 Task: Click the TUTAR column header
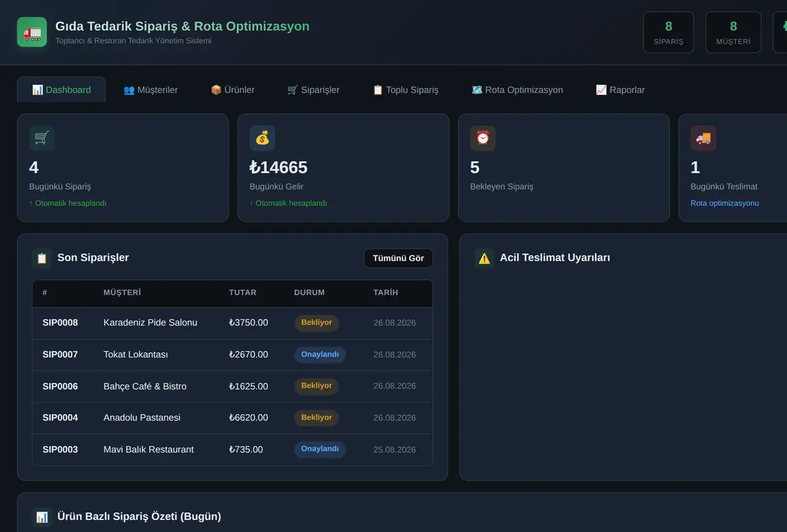click(x=243, y=293)
